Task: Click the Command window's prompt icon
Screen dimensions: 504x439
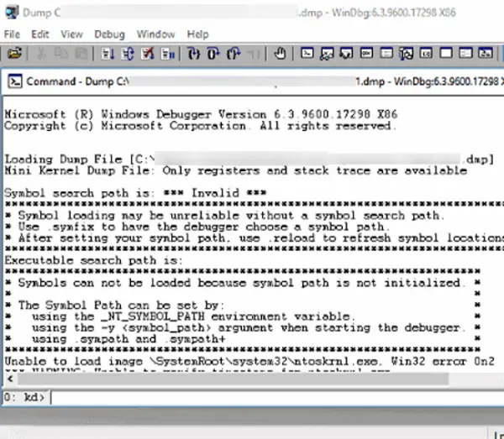Action: [15, 81]
